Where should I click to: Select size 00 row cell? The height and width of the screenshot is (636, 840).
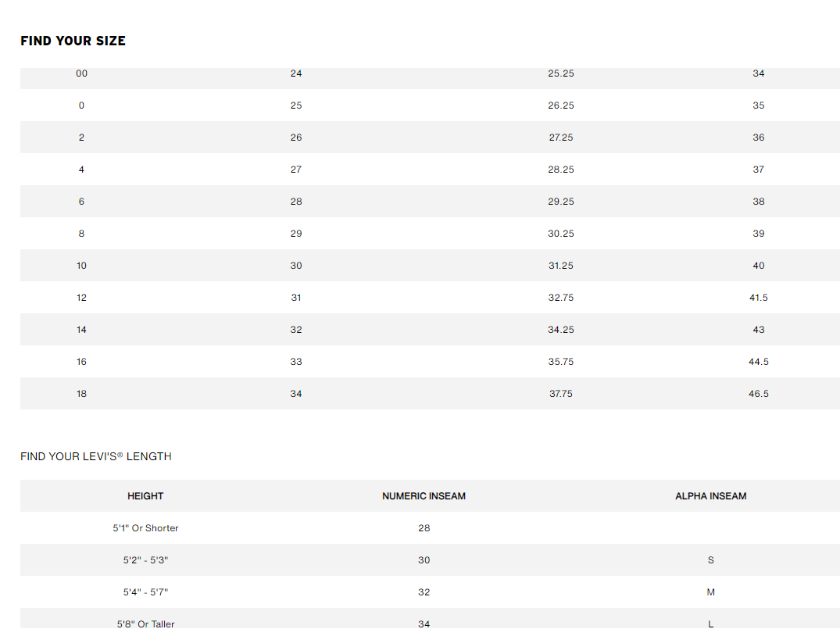(81, 73)
